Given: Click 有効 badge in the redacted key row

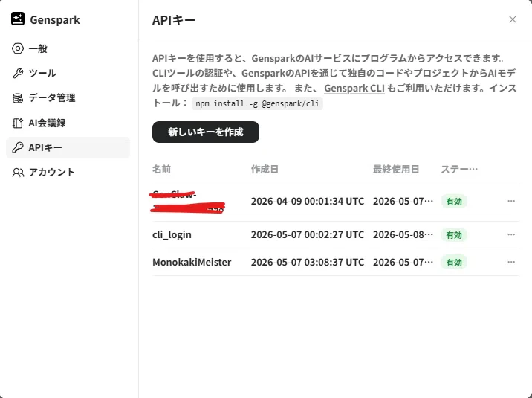Looking at the screenshot, I should pyautogui.click(x=454, y=202).
